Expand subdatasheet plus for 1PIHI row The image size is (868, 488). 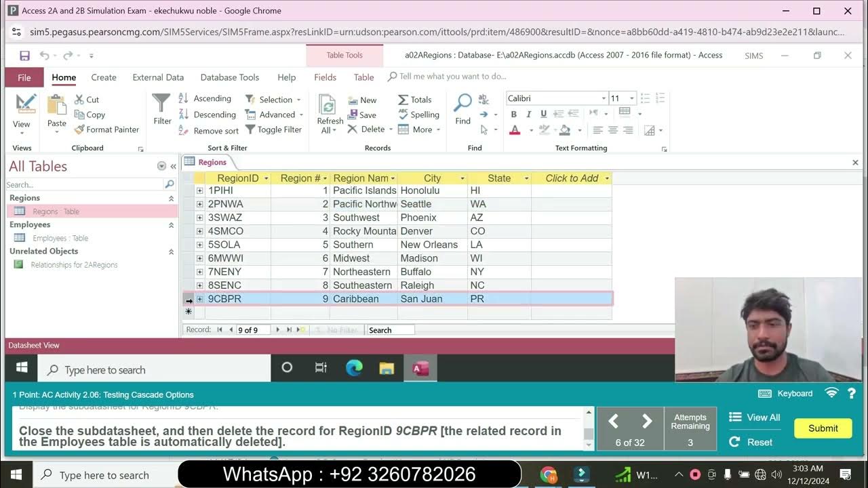point(199,190)
